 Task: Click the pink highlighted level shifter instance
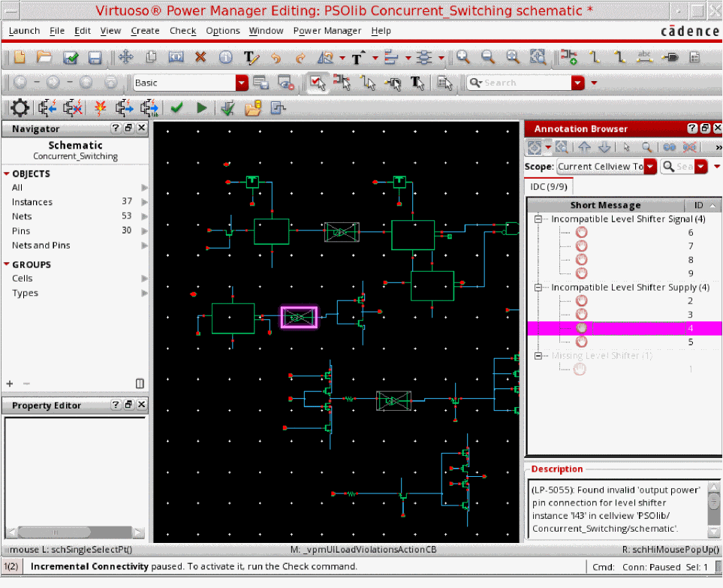(x=299, y=318)
